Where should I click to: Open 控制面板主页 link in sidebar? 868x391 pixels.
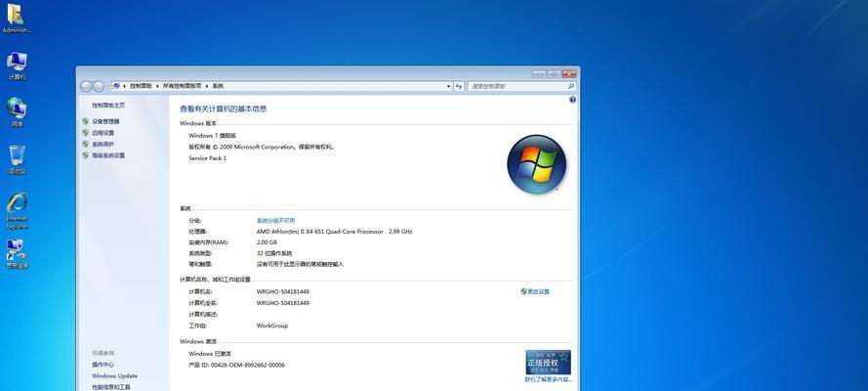pyautogui.click(x=108, y=106)
